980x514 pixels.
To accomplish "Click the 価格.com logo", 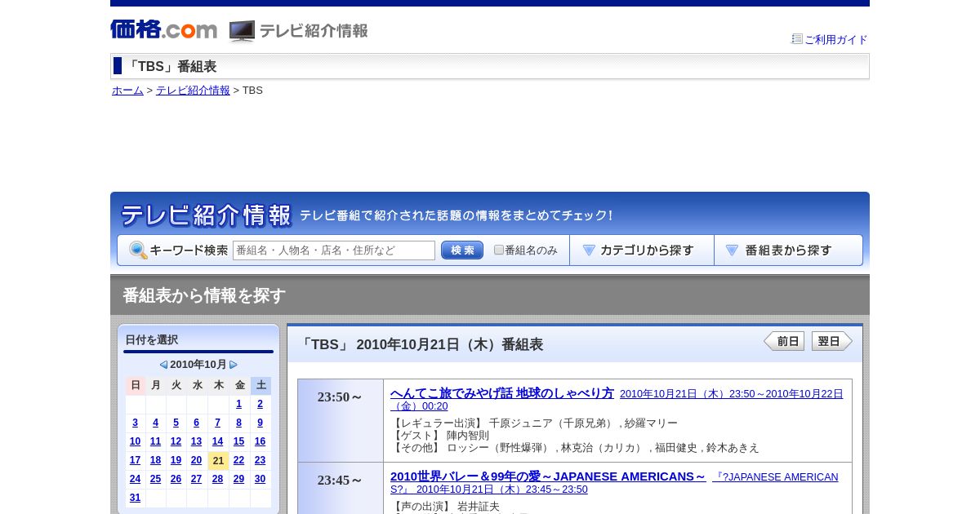I will pyautogui.click(x=164, y=29).
